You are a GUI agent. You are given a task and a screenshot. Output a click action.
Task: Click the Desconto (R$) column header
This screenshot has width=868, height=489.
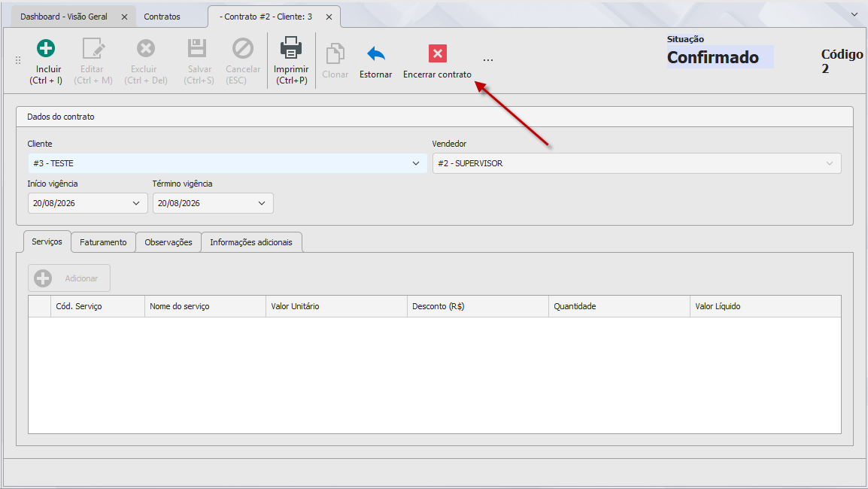(x=478, y=306)
